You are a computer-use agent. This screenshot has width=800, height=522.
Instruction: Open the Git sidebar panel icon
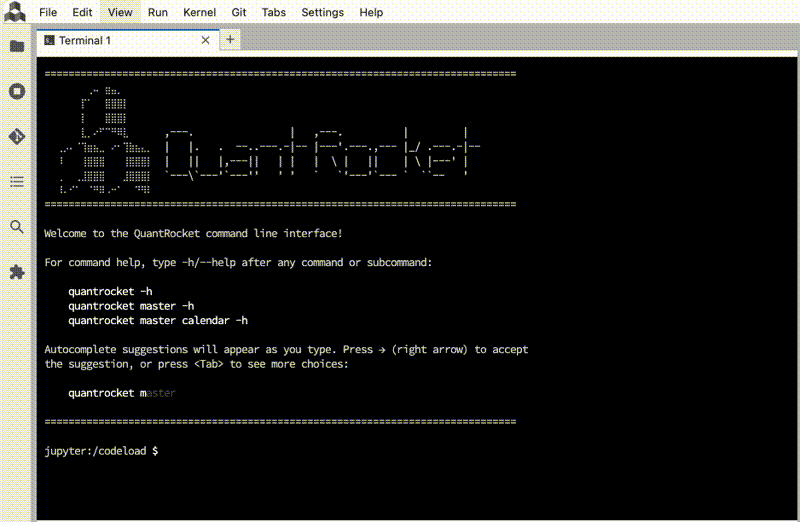pos(17,136)
